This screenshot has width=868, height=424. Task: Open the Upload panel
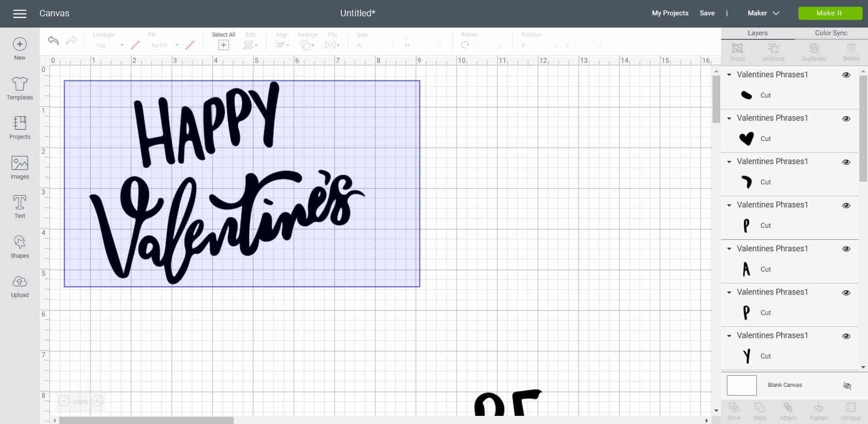pyautogui.click(x=19, y=286)
